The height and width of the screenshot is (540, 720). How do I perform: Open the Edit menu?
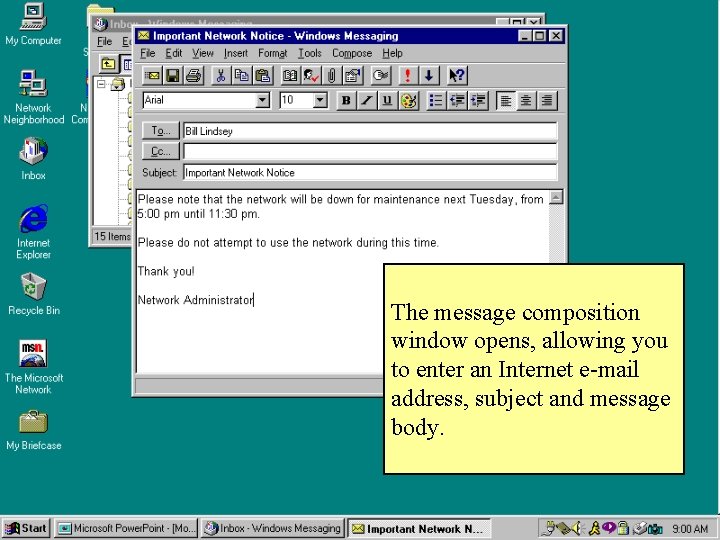click(x=174, y=53)
